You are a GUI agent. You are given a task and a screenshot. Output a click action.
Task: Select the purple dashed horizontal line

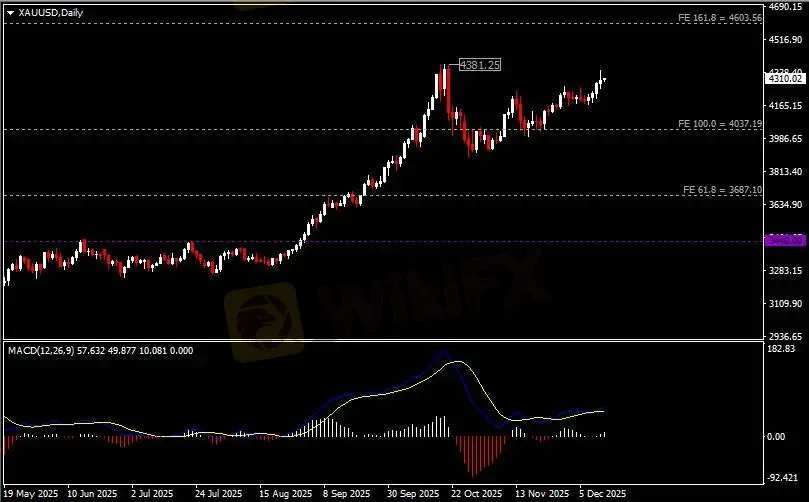(383, 241)
